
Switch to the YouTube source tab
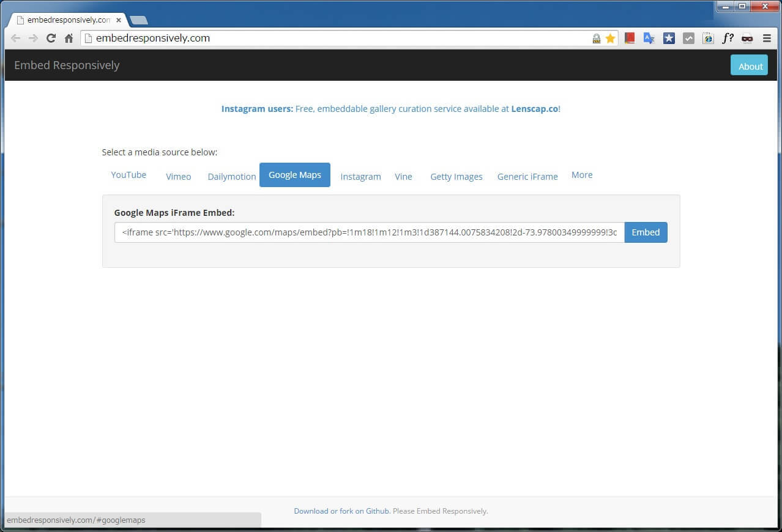128,175
